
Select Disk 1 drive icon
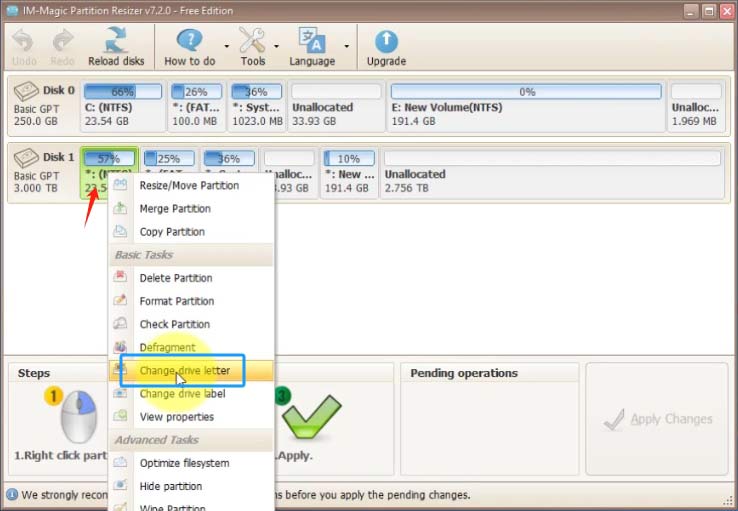pos(26,158)
